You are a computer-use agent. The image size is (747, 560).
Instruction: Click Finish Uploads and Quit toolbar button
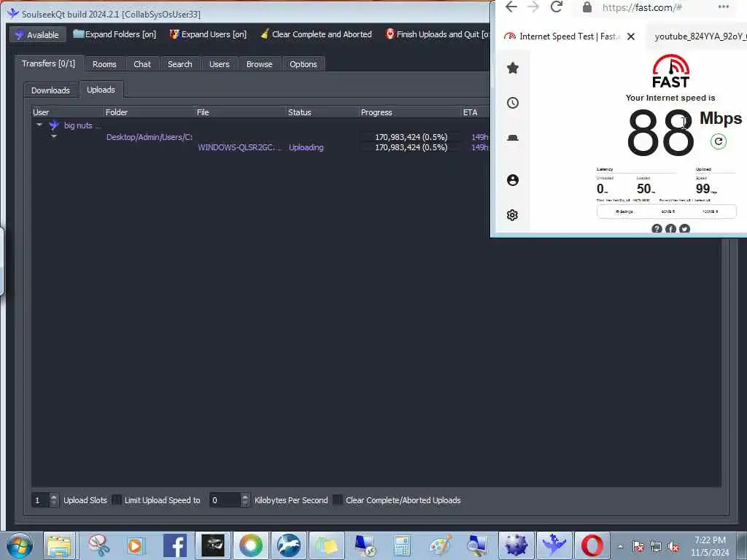[436, 34]
